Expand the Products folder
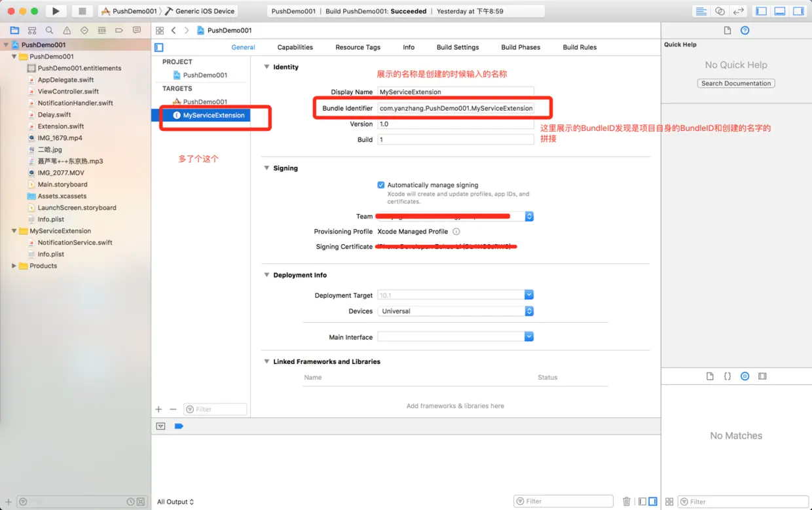812x510 pixels. [14, 266]
